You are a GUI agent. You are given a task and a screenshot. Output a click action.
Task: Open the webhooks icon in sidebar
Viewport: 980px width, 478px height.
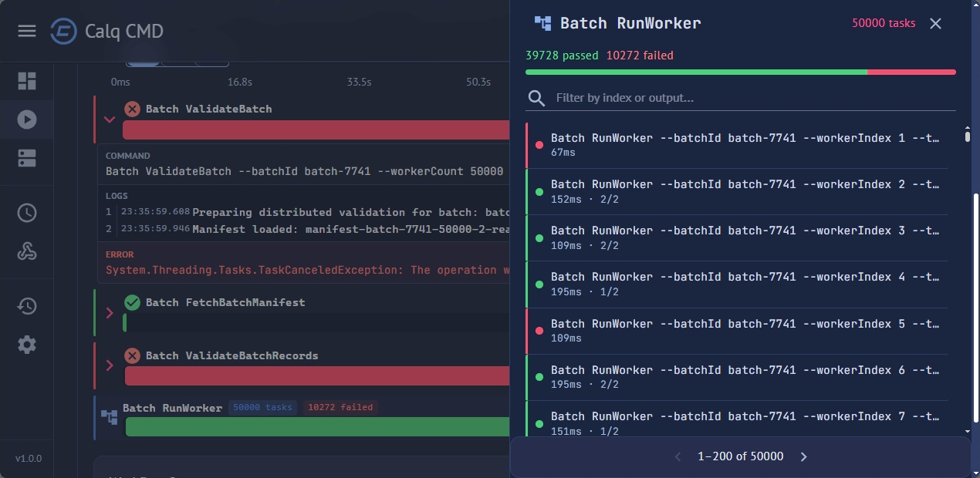[27, 251]
